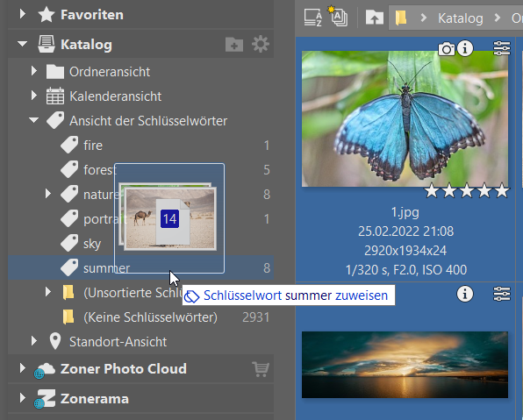
Task: Click the Unsortierte folder icon
Action: click(68, 292)
